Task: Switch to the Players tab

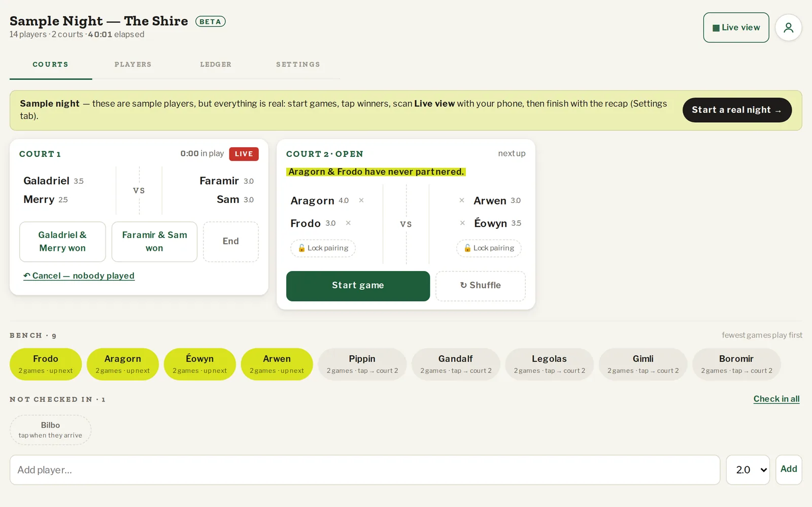Action: (133, 64)
